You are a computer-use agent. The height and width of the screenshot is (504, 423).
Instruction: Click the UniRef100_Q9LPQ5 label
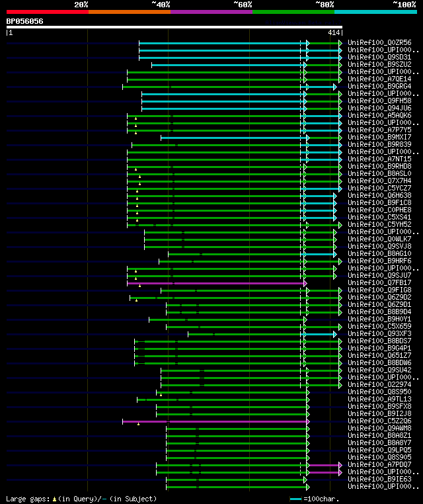point(379,450)
